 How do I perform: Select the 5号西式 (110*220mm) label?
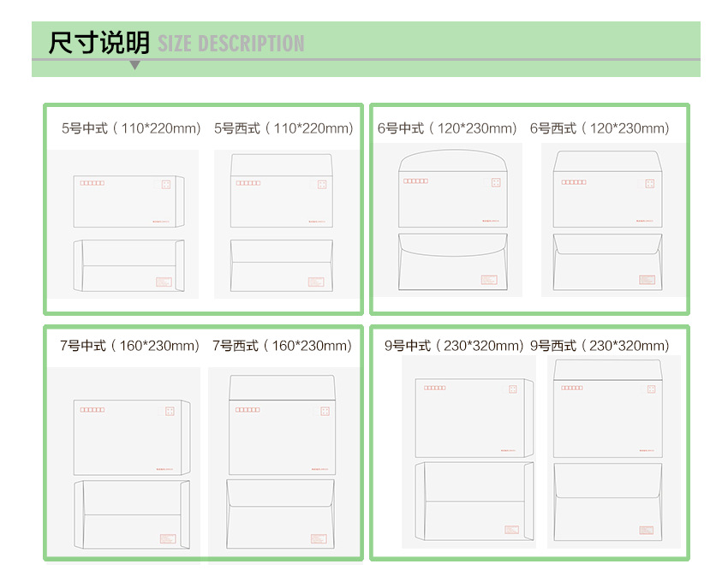coord(283,128)
